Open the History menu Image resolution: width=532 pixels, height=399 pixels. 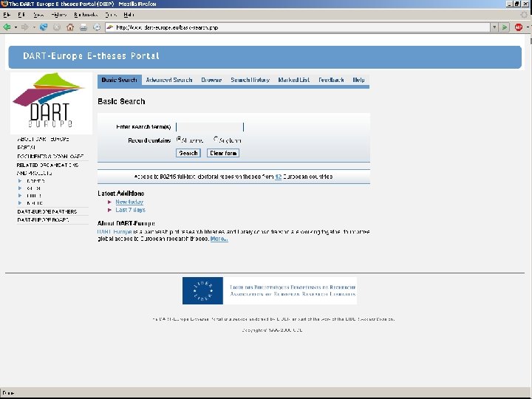pos(59,15)
